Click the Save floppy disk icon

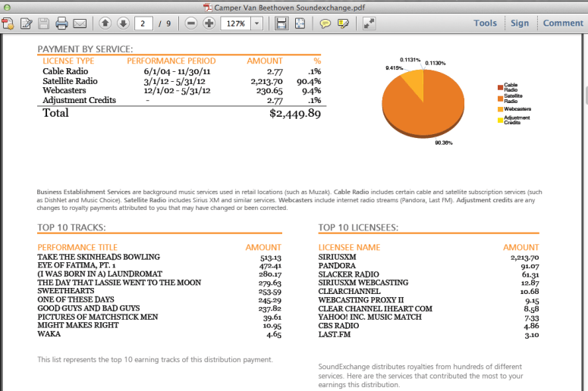click(44, 23)
